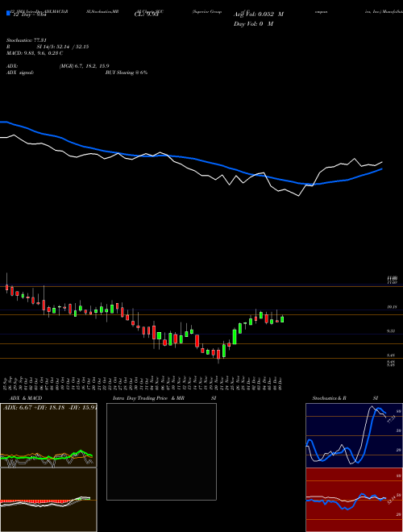Open the ADX indicator mini chart
Image resolution: width=403 pixels, height=532 pixels.
pos(48,435)
